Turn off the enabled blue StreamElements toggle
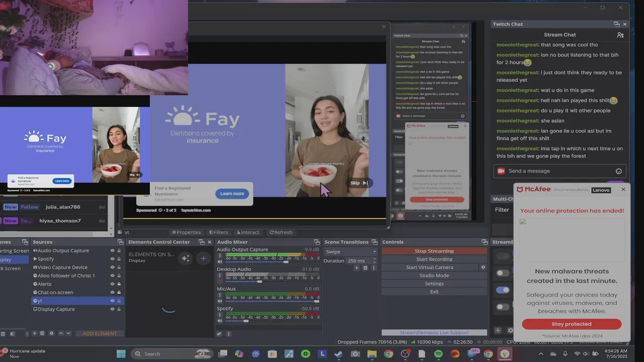This screenshot has width=644, height=362. (503, 290)
